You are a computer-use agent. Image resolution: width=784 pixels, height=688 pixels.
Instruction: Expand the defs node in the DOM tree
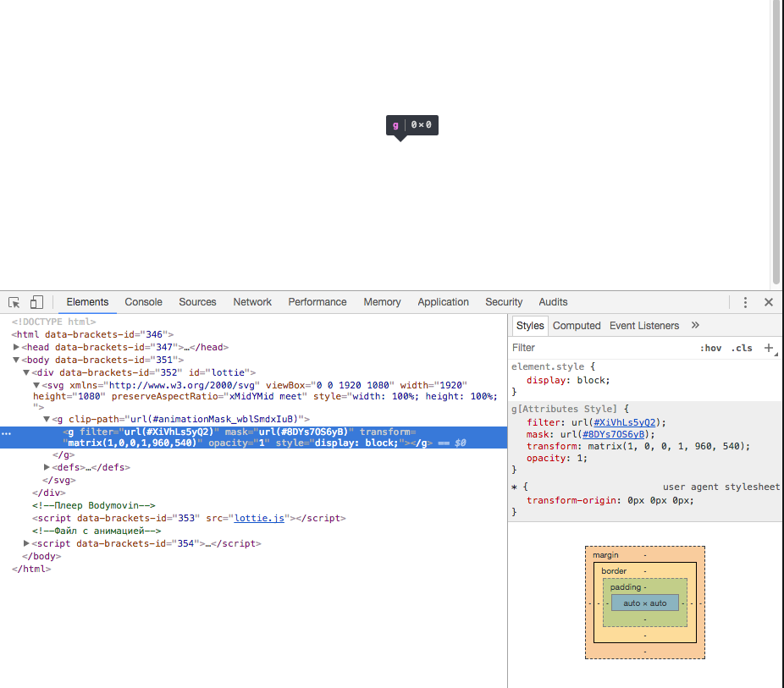click(x=47, y=467)
